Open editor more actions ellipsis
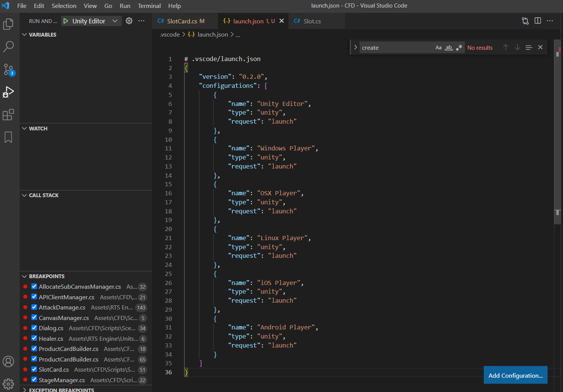Image resolution: width=563 pixels, height=392 pixels. click(x=550, y=21)
